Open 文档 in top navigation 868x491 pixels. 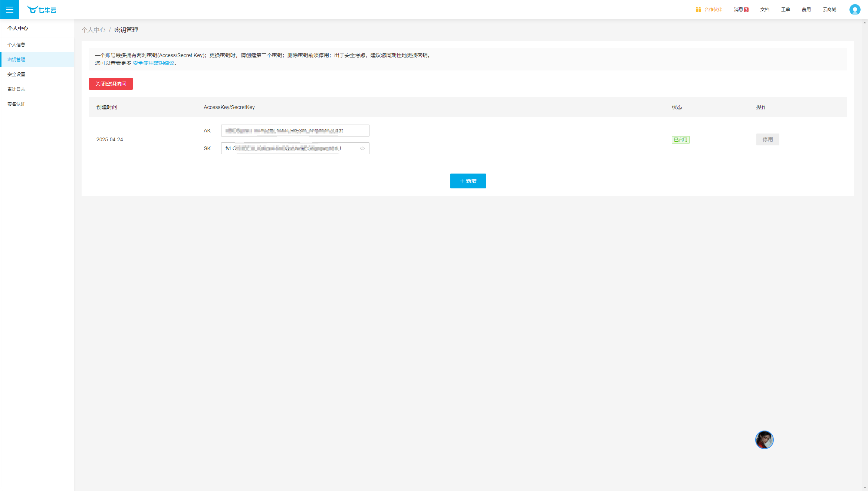(765, 10)
